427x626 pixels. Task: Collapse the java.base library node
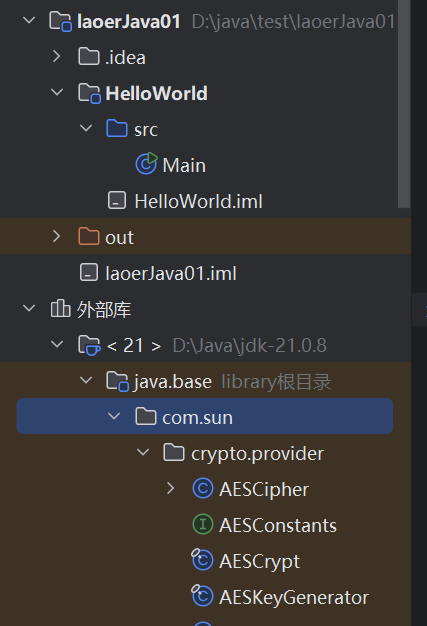pos(86,380)
